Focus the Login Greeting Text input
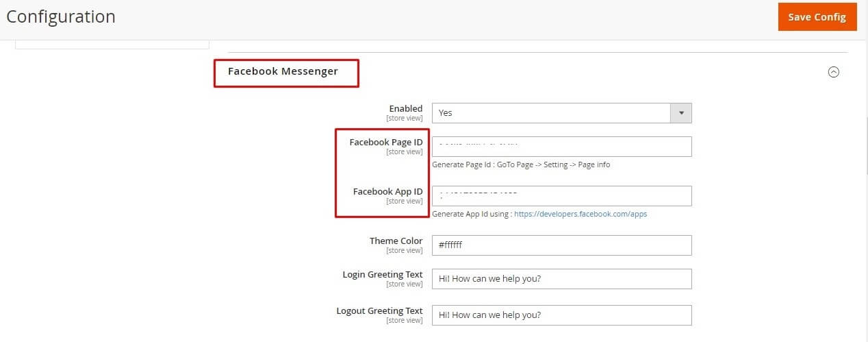 point(561,279)
